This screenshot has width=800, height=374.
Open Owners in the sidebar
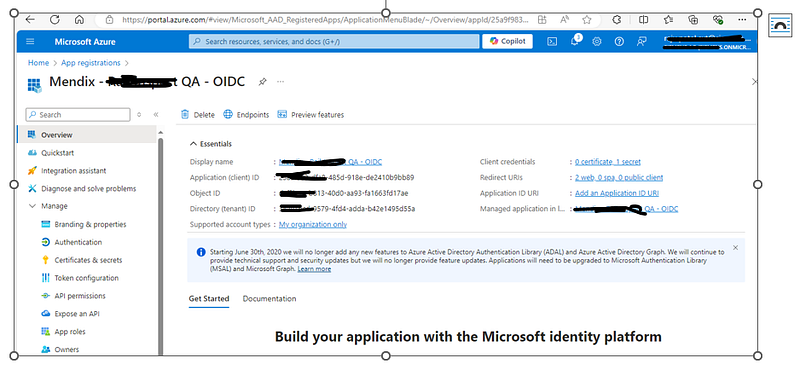[x=66, y=350]
